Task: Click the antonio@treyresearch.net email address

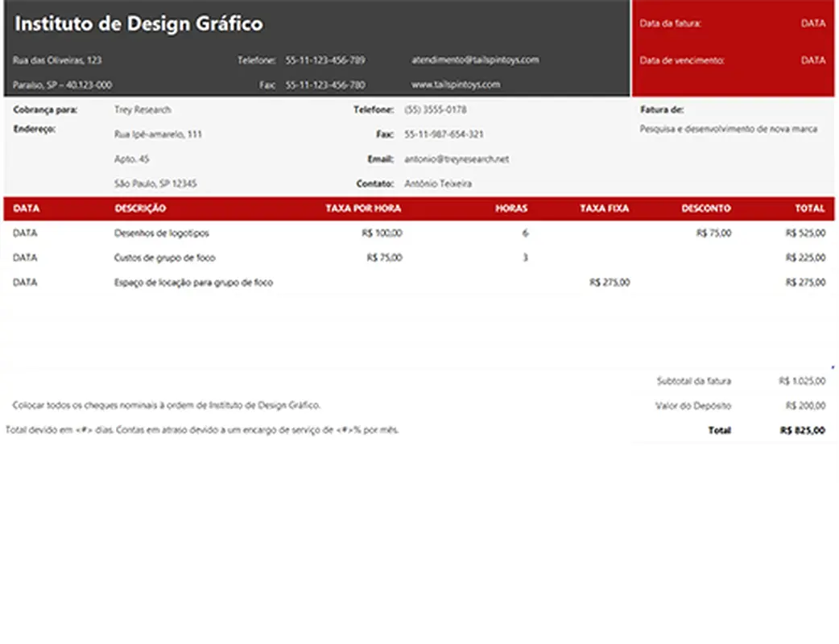Action: click(457, 159)
